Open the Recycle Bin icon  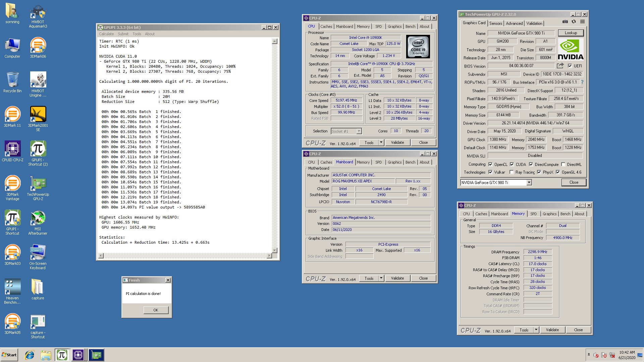click(x=12, y=82)
